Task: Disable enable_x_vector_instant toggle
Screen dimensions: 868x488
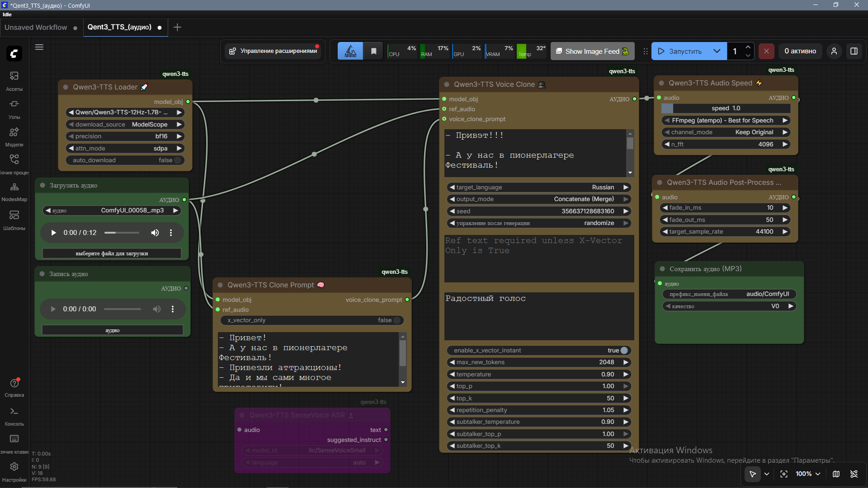Action: click(624, 351)
